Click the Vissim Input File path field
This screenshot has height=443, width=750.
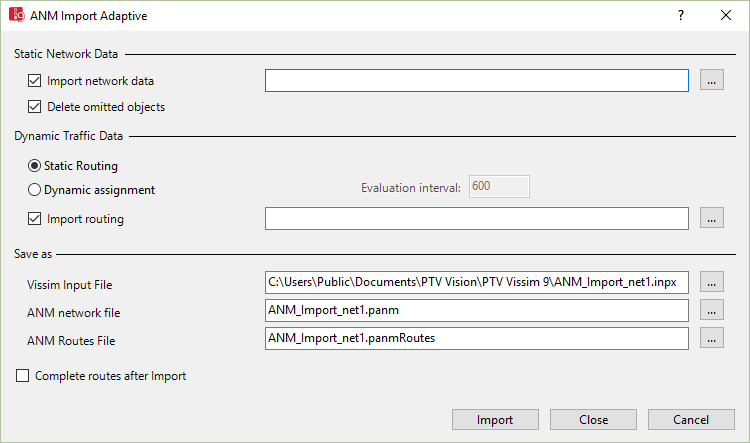click(x=476, y=283)
